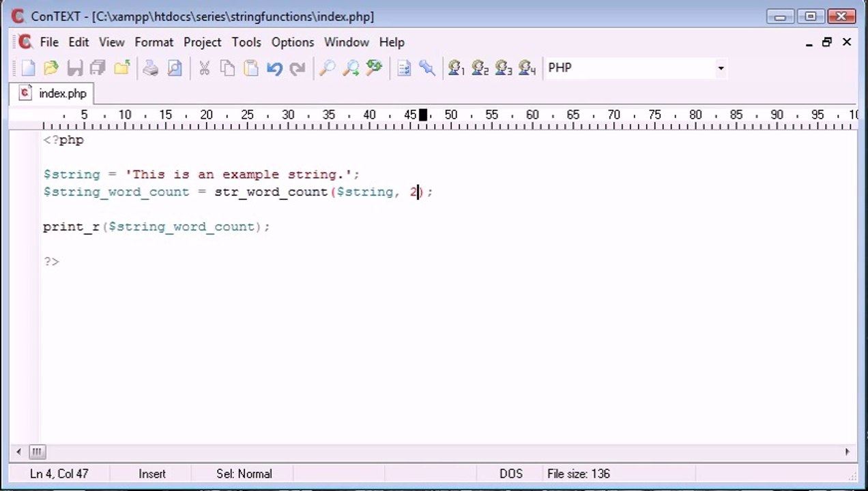Copy selection with toolbar copy icon
Screen dimensions: 868x491
[227, 68]
